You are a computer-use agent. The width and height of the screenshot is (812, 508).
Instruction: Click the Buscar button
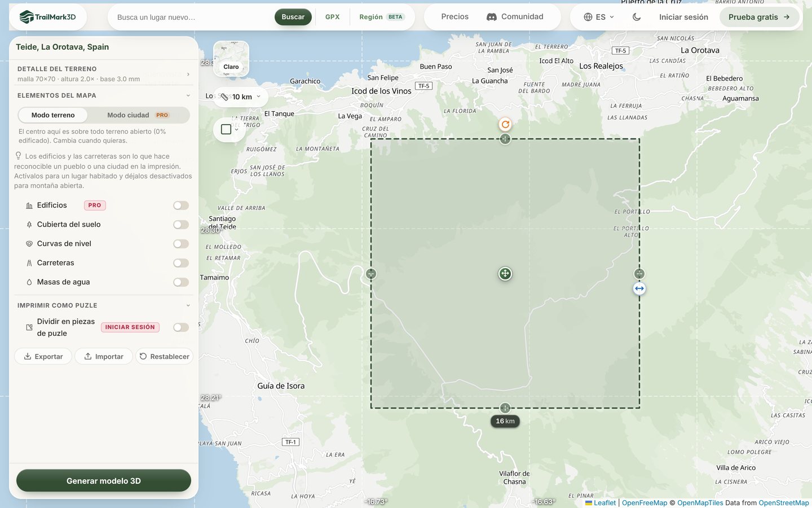pos(293,17)
